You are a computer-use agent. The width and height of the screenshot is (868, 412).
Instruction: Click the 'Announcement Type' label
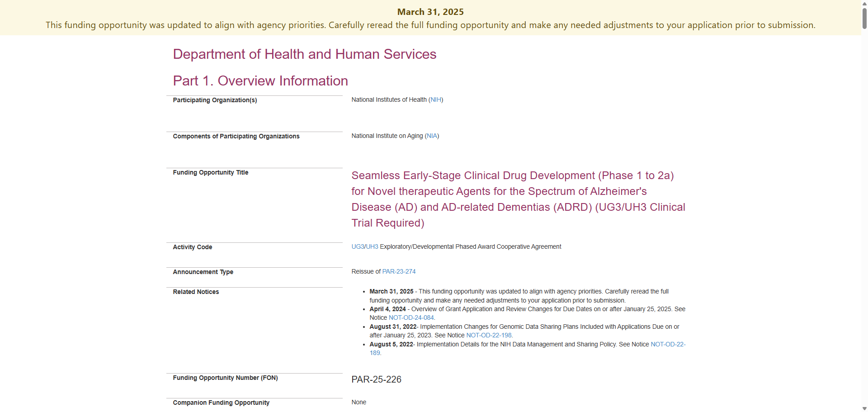tap(203, 272)
